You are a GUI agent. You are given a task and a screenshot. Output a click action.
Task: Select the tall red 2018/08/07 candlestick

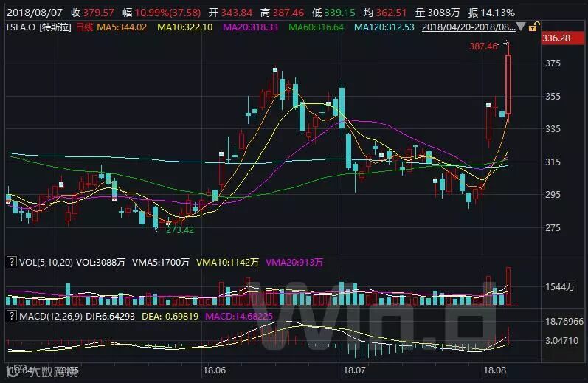[x=508, y=84]
